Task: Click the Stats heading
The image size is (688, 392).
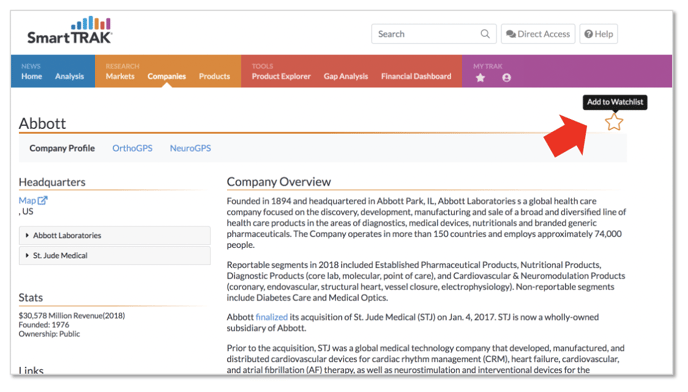Action: click(31, 298)
